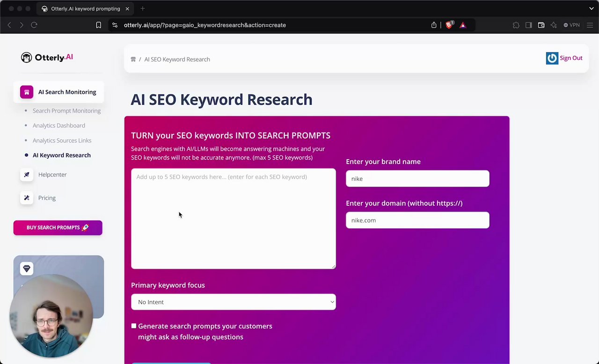
Task: Click the brand name field containing nike
Action: [x=417, y=179]
